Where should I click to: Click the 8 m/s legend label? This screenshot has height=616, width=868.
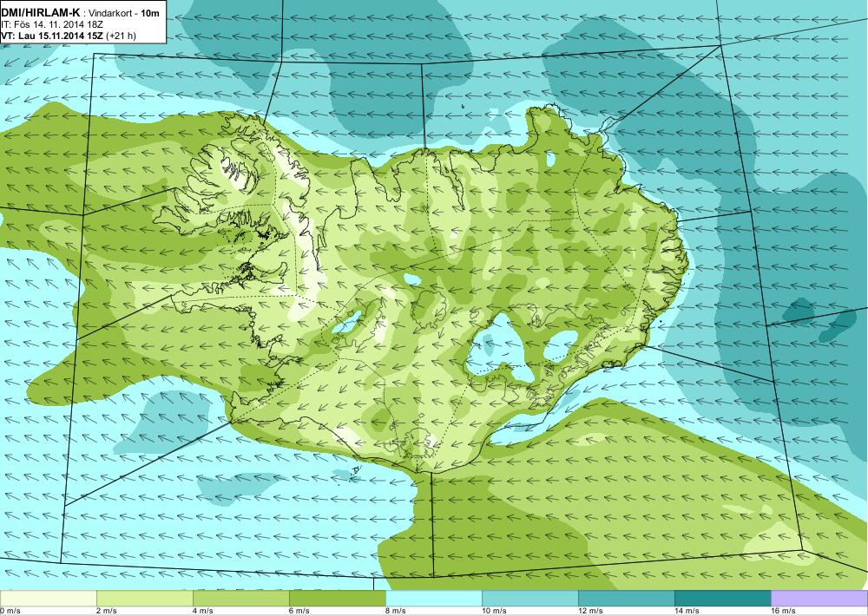(x=396, y=611)
